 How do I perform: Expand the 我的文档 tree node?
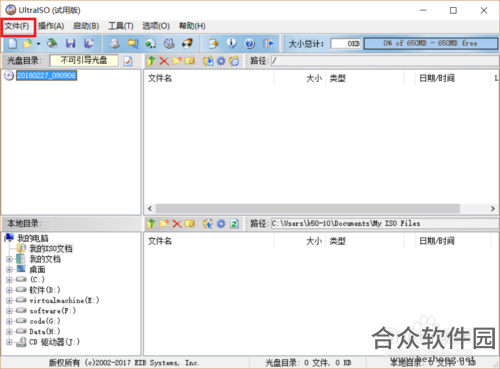(9, 259)
